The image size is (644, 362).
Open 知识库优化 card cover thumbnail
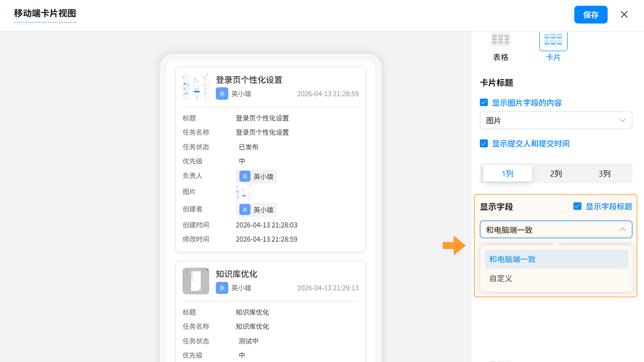[196, 281]
